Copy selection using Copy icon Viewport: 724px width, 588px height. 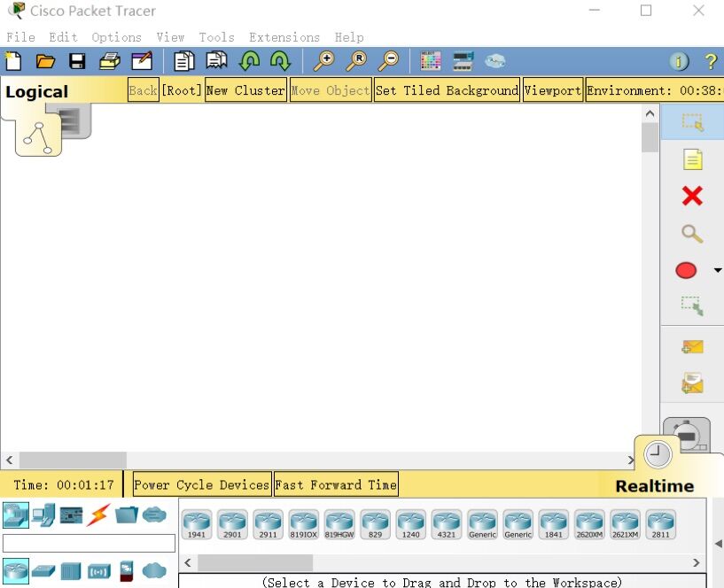click(183, 61)
